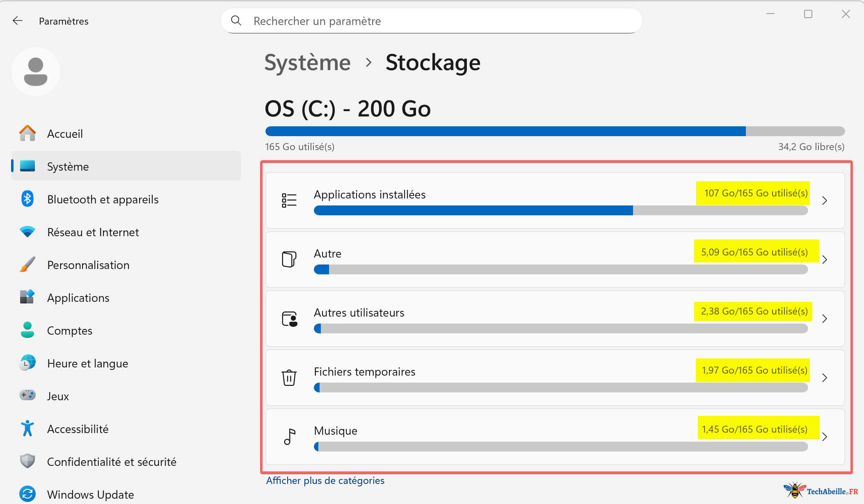Click the Jeux gamepad icon
The image size is (864, 504).
tap(27, 396)
